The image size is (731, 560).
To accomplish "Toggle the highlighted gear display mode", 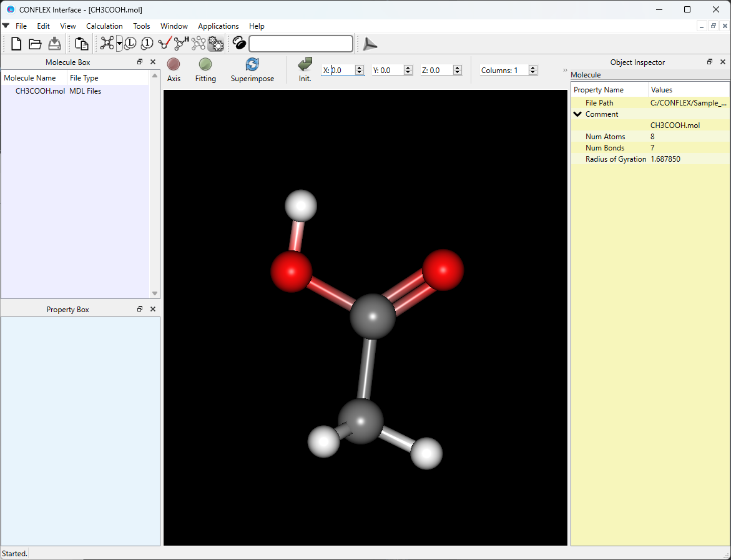I will click(215, 44).
